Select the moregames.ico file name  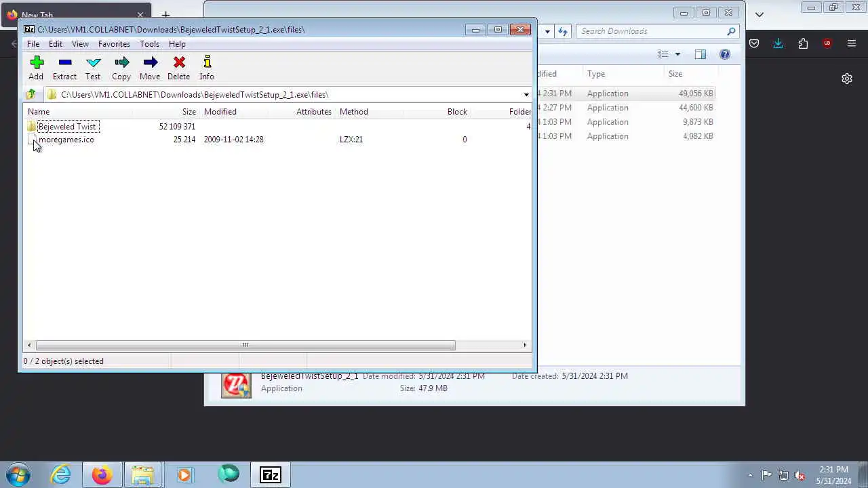click(66, 140)
